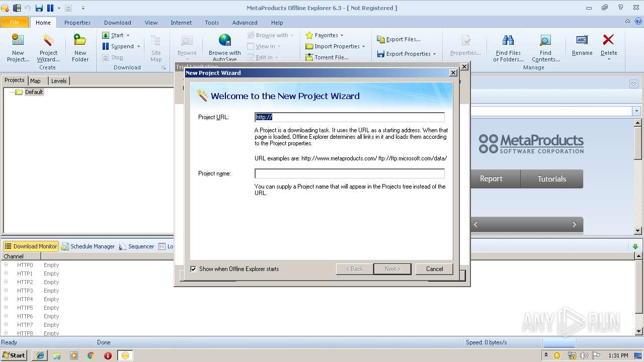Image resolution: width=644 pixels, height=362 pixels.
Task: Click Export Files
Action: (398, 39)
